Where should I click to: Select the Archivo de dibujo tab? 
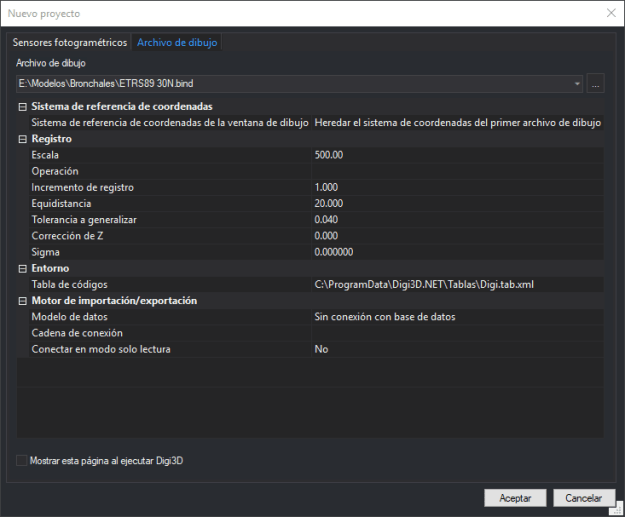point(177,42)
